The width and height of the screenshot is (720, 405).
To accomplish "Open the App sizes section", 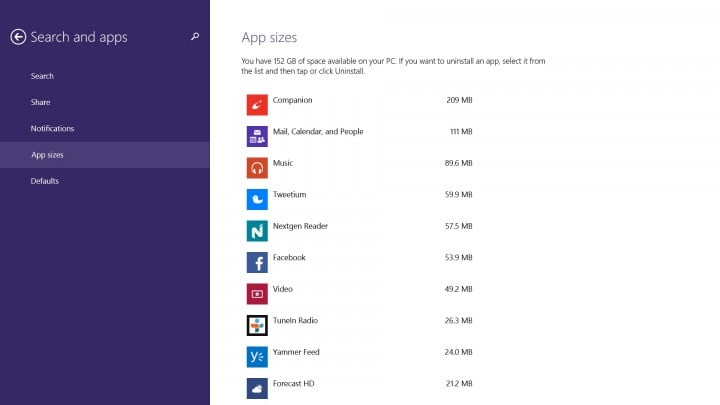I will pyautogui.click(x=105, y=155).
